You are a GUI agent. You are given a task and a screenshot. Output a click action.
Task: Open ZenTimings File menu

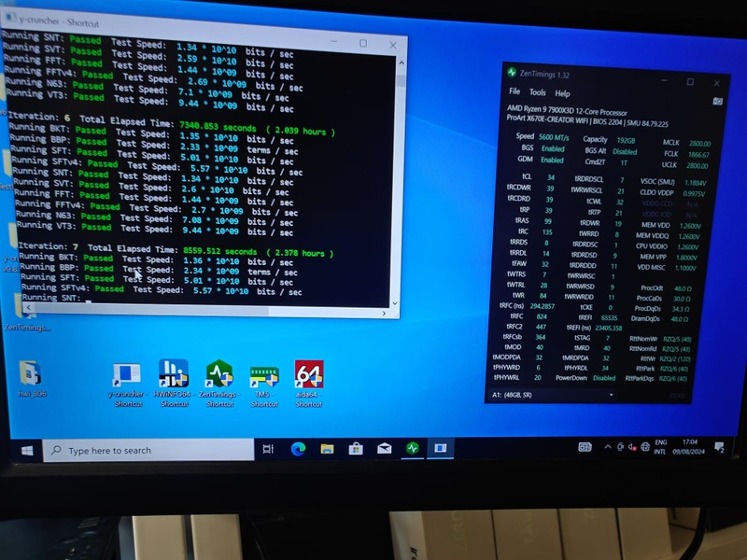pos(514,91)
